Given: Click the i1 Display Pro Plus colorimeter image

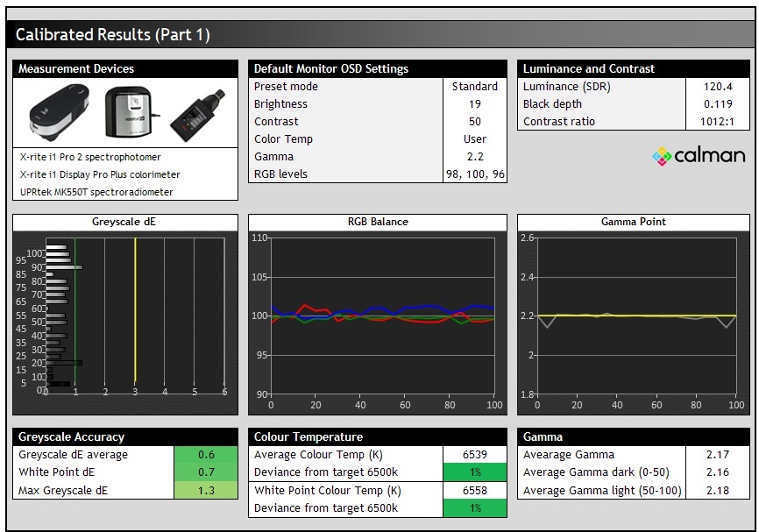Looking at the screenshot, I should coord(128,111).
